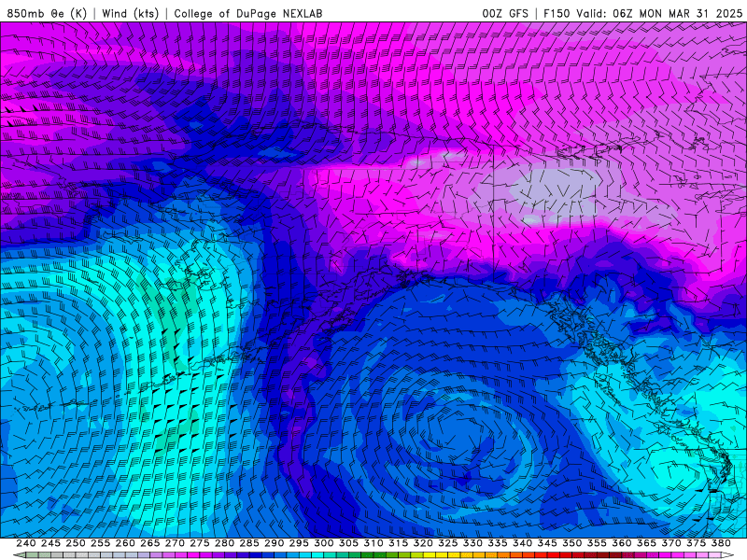Click the "00Z GFS" model run label

[x=505, y=14]
